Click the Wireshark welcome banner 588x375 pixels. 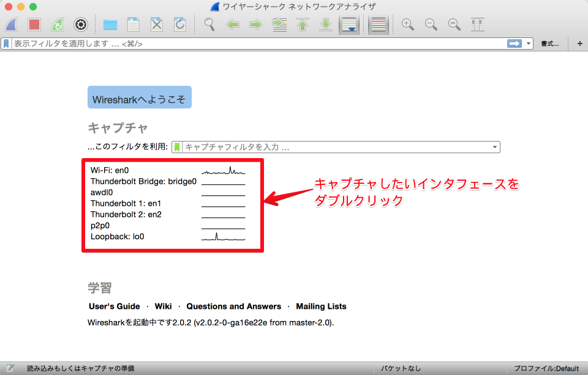(x=140, y=97)
